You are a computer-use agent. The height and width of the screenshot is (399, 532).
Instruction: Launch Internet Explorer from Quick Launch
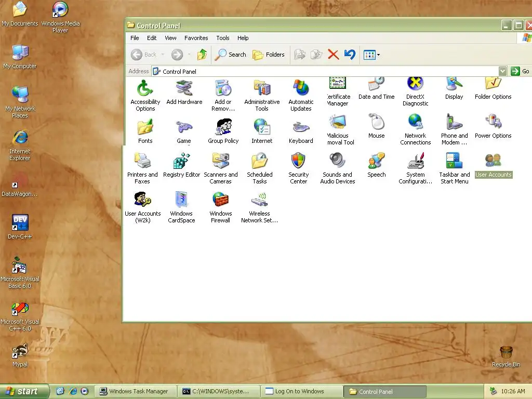point(73,391)
